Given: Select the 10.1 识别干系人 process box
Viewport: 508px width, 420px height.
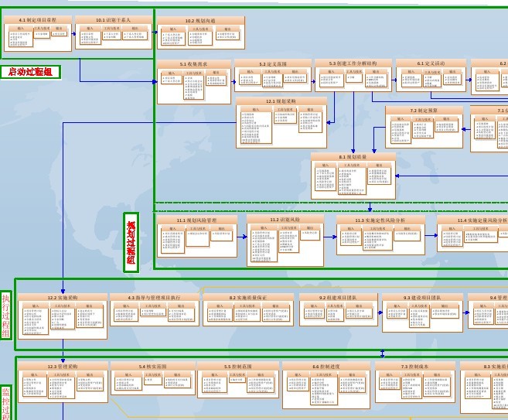Looking at the screenshot, I should point(114,34).
